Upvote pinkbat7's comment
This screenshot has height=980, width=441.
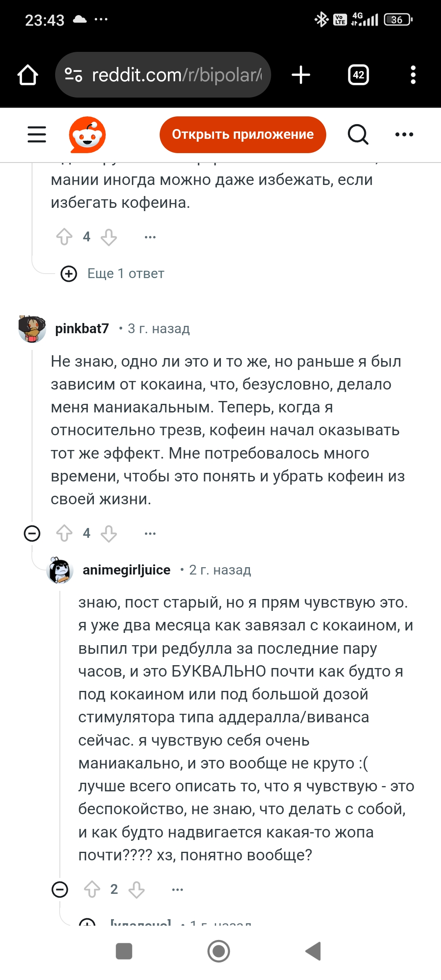(64, 533)
